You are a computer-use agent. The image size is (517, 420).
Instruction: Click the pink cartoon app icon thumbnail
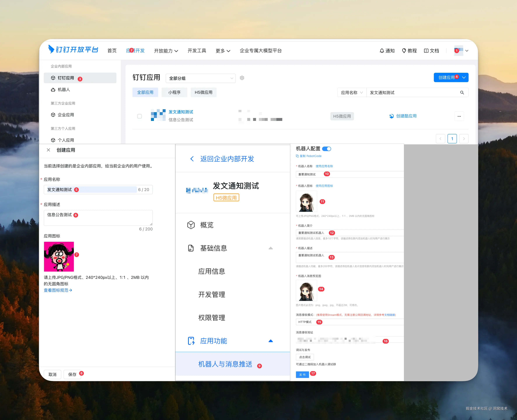[x=59, y=257]
